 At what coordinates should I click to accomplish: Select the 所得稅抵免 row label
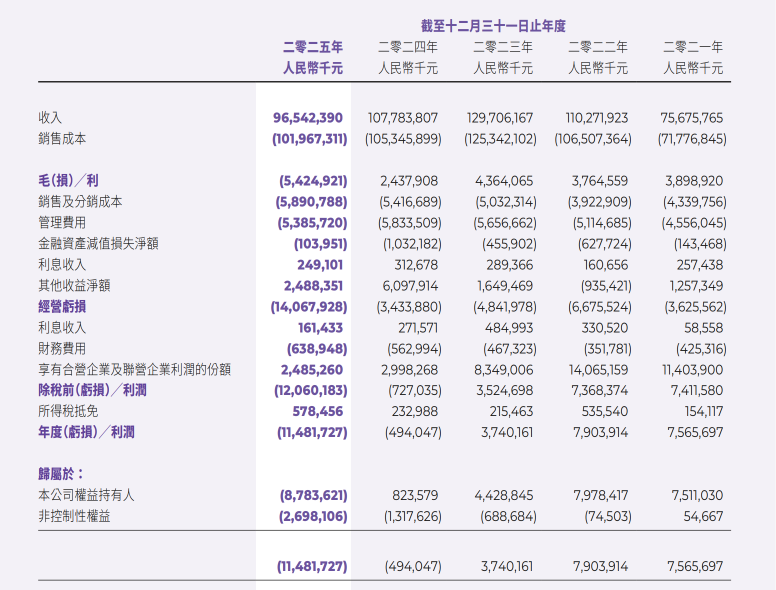click(68, 411)
